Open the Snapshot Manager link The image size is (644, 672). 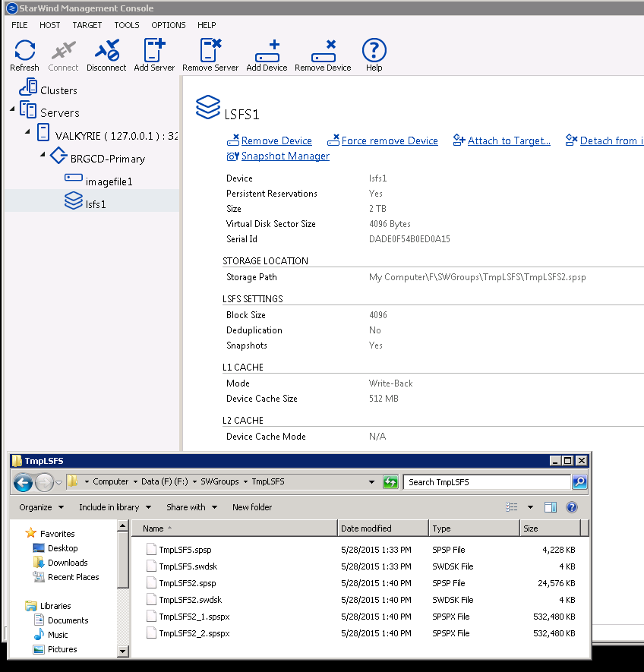point(286,156)
